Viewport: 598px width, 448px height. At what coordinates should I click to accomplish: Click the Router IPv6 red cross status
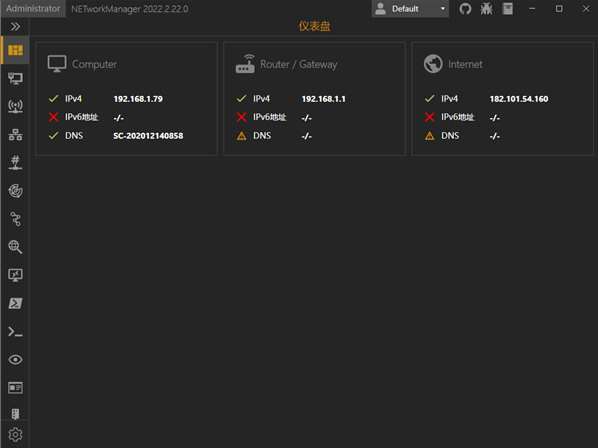241,117
